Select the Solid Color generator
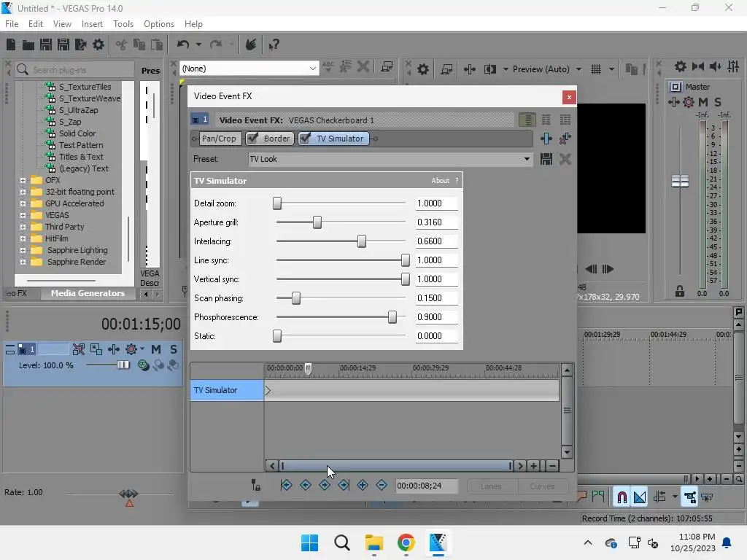 [77, 134]
